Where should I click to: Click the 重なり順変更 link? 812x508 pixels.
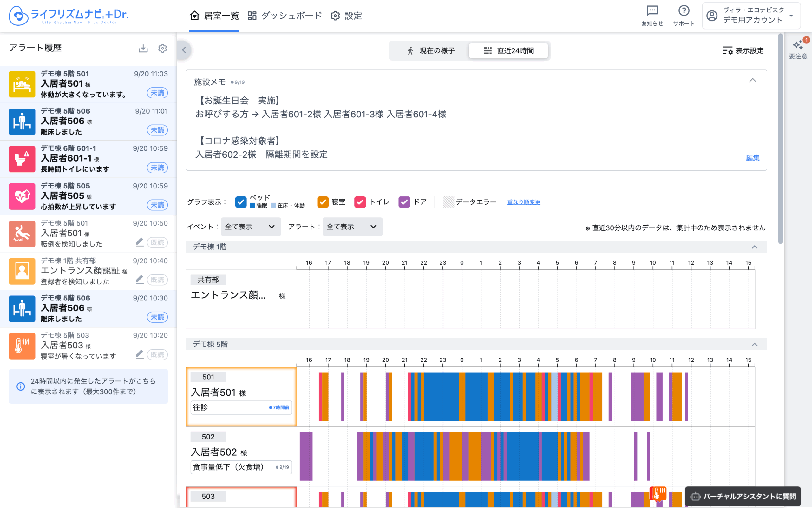524,202
